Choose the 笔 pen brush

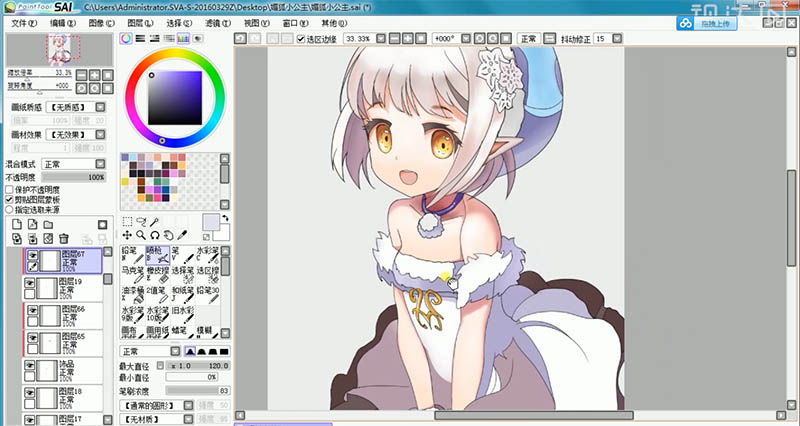tap(183, 254)
